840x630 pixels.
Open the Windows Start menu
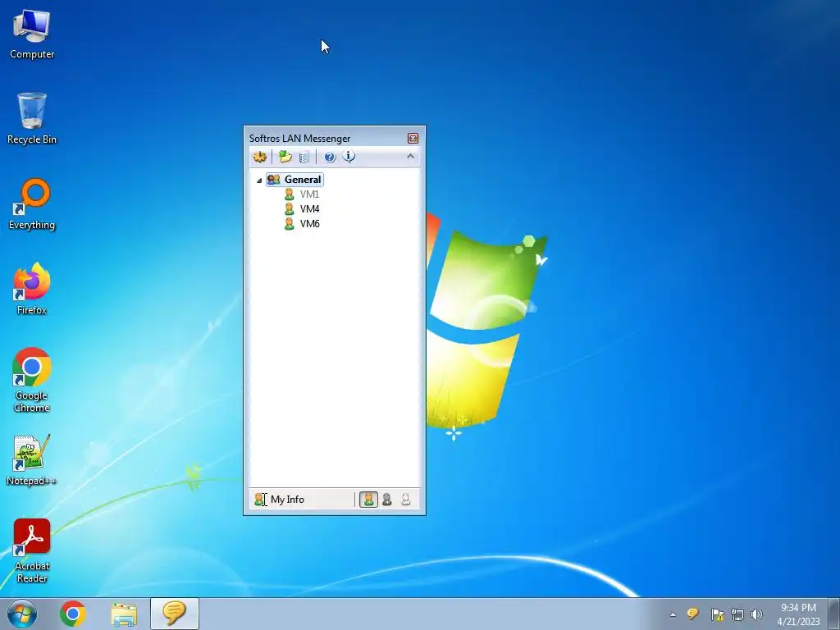pos(22,614)
